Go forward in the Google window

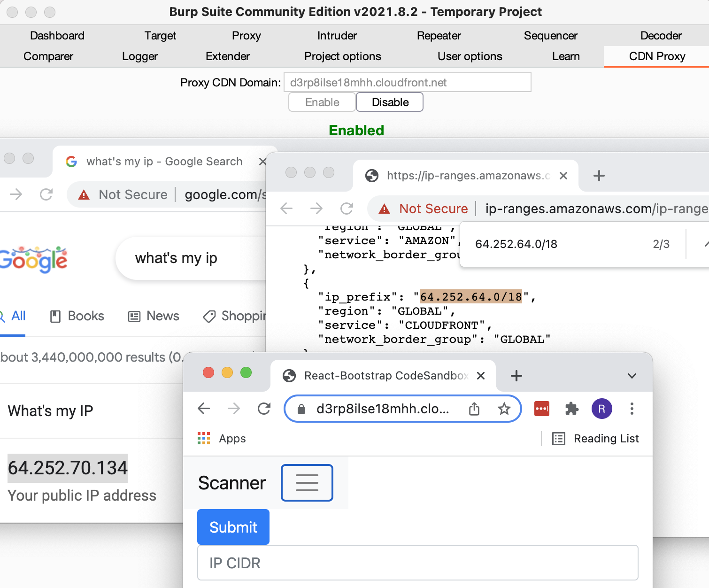(x=16, y=194)
